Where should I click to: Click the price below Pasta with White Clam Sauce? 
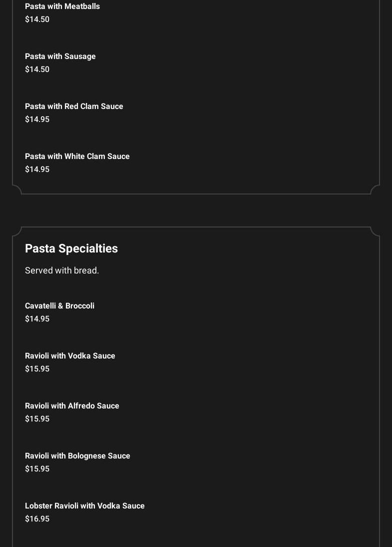(x=37, y=169)
